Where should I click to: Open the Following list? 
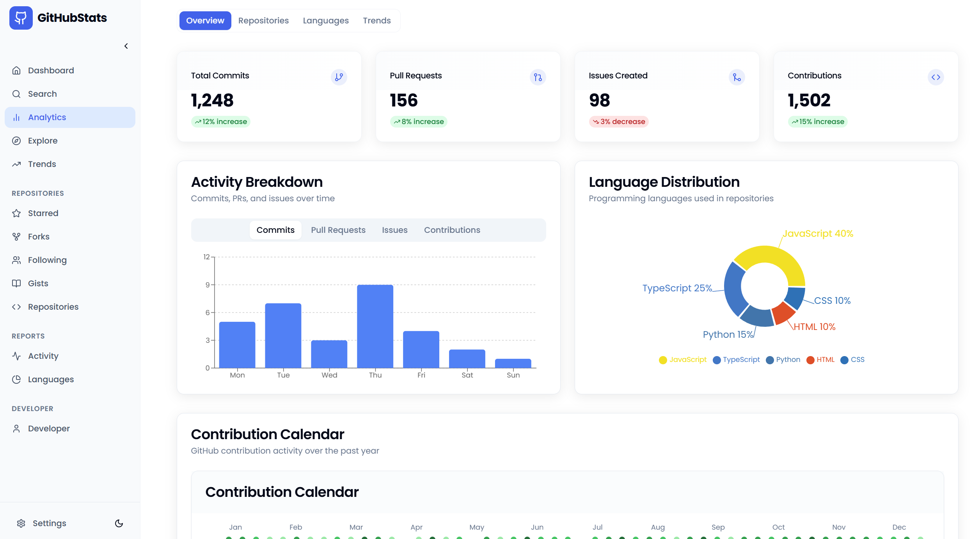coord(47,260)
